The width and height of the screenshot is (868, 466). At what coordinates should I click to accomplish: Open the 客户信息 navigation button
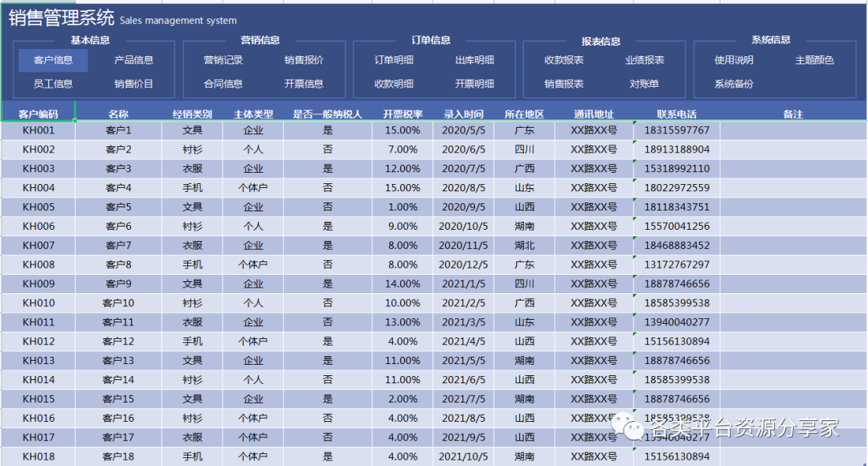coord(53,60)
